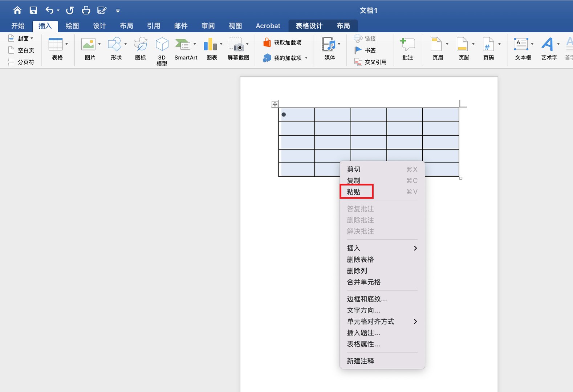Screen dimensions: 573x392
Task: Click 获取加载项 to get add-ins
Action: pos(283,42)
